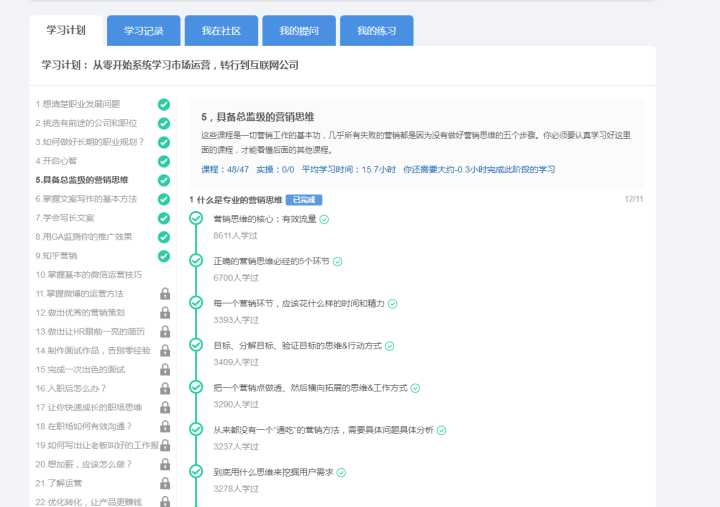The image size is (720, 507).
Task: Open the 我在社区 tab
Action: coord(221,31)
